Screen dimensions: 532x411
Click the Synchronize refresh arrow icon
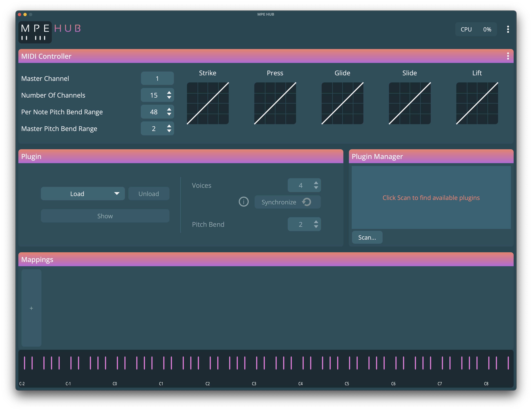pos(306,202)
